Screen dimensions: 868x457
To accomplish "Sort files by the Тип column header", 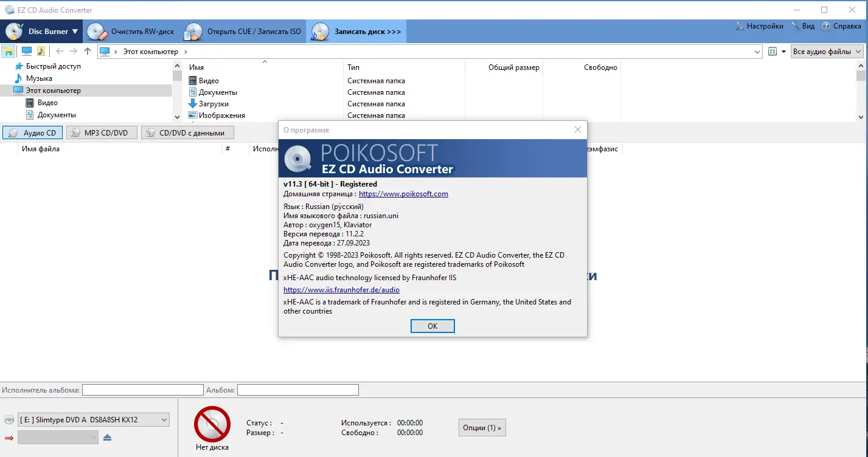I will click(404, 67).
